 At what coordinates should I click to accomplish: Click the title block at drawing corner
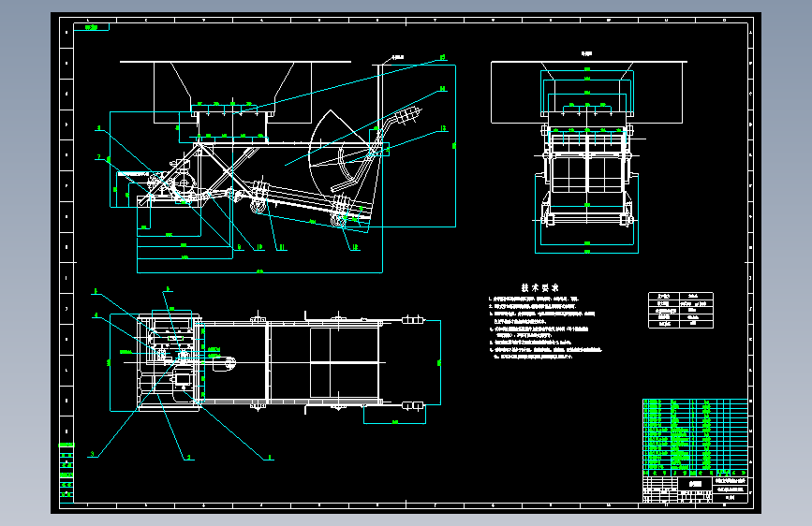695,489
